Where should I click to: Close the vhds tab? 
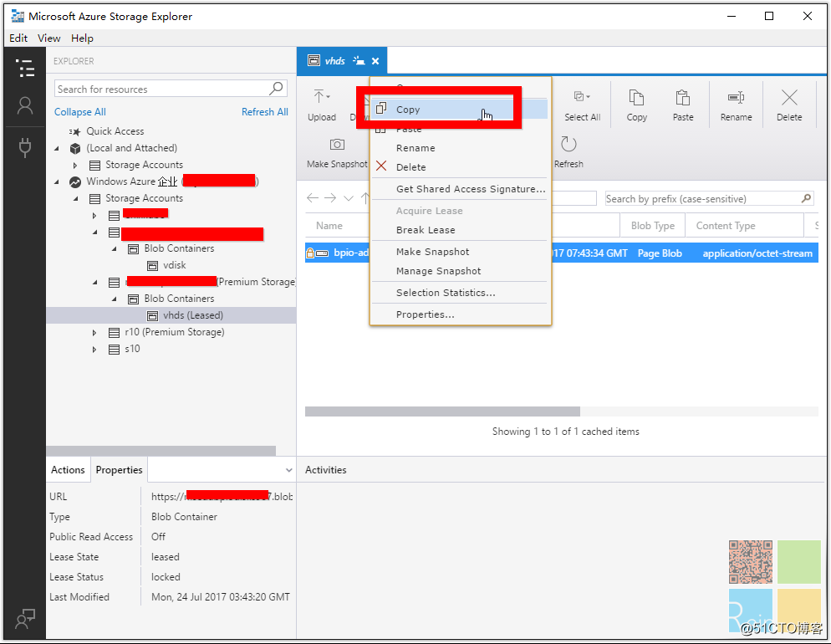pos(375,61)
